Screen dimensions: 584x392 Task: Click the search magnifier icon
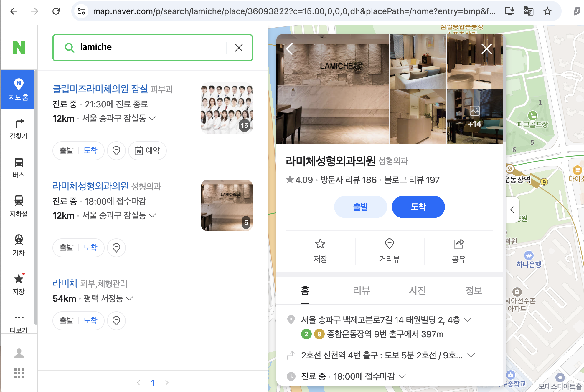[70, 47]
